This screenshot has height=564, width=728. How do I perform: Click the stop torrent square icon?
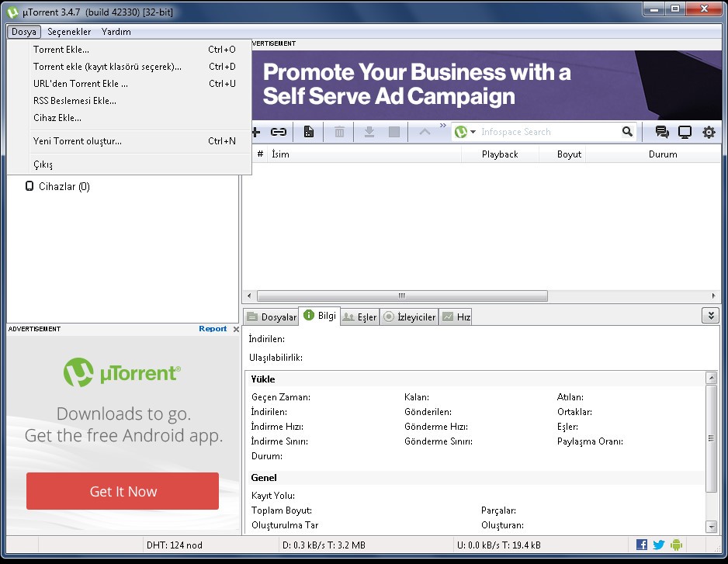point(394,133)
